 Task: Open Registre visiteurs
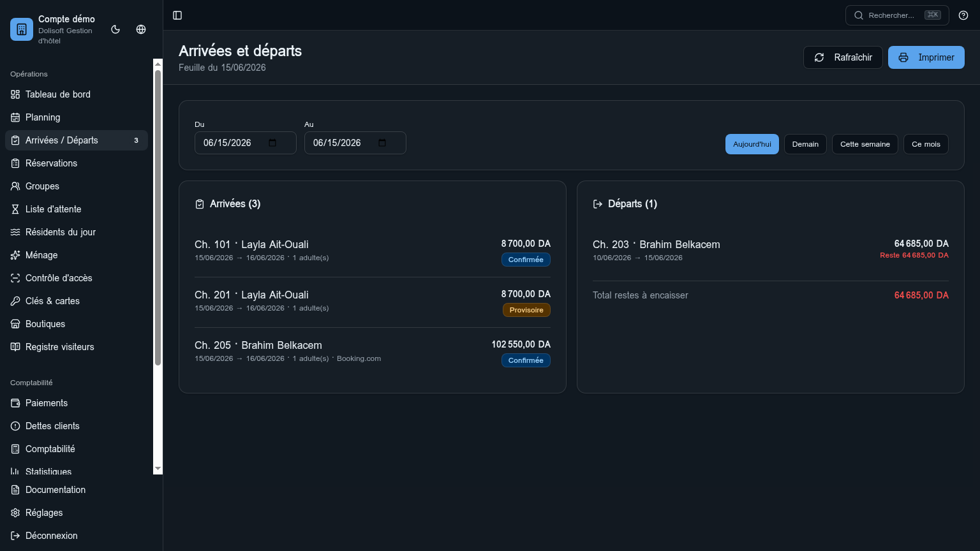pyautogui.click(x=77, y=347)
